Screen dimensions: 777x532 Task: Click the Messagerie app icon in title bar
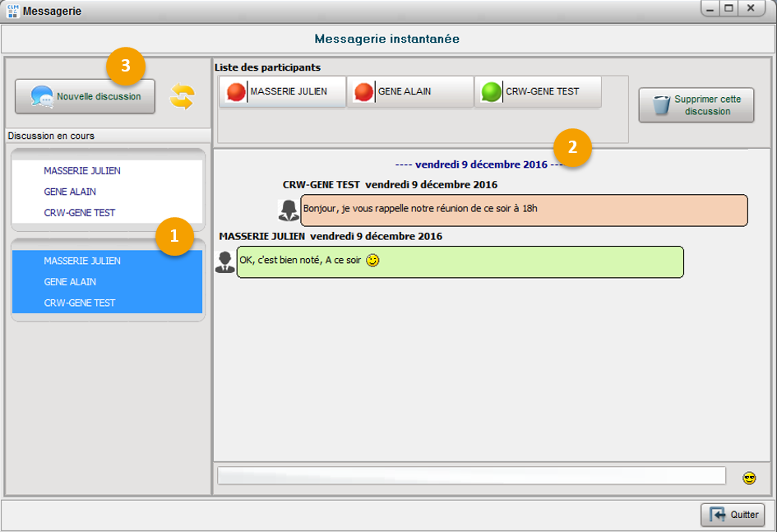[x=12, y=12]
